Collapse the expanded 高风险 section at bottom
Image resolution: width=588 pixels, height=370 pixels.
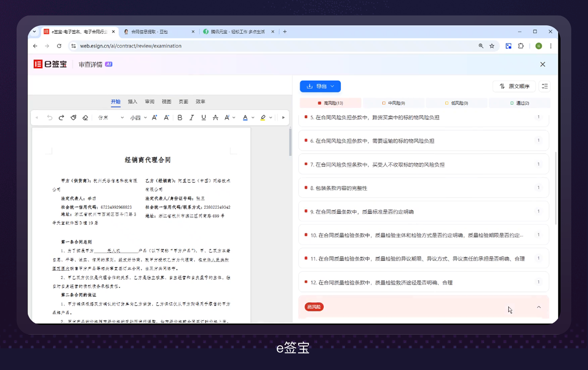539,307
